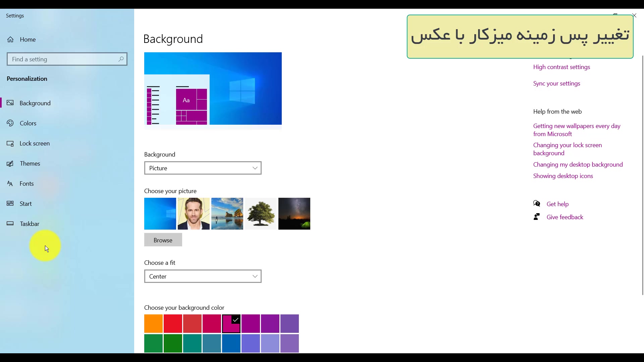Click the search magnifier icon

(x=121, y=59)
